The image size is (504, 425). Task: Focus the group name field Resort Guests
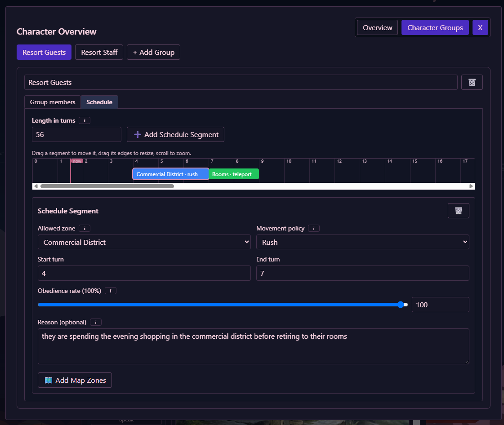tap(241, 83)
